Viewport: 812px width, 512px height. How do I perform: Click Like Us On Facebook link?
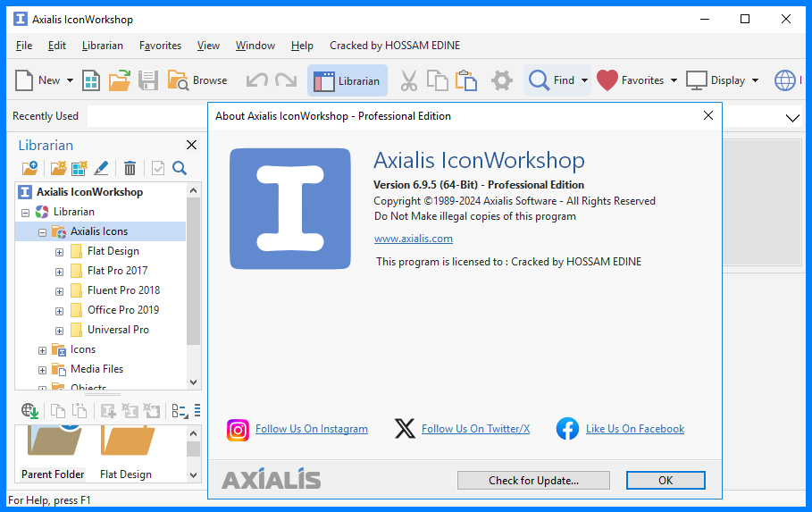click(635, 429)
